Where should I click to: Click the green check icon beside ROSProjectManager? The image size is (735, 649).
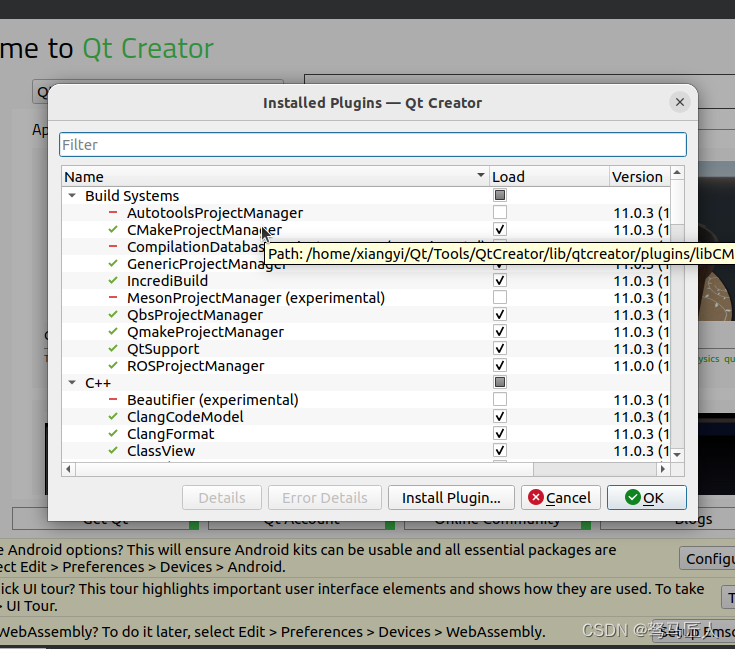click(x=112, y=365)
